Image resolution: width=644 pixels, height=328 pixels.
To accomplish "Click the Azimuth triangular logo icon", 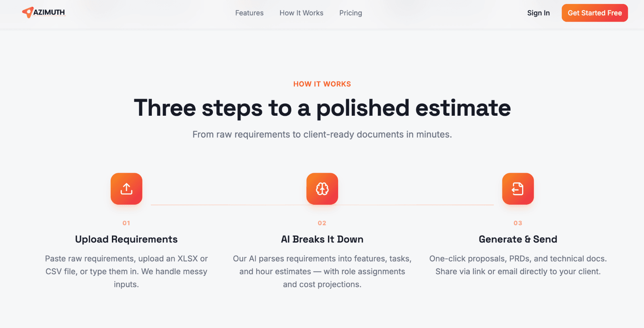I will pos(28,12).
